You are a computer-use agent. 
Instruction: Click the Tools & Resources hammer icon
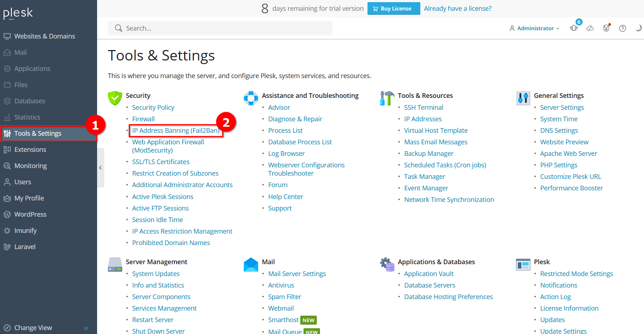click(387, 98)
